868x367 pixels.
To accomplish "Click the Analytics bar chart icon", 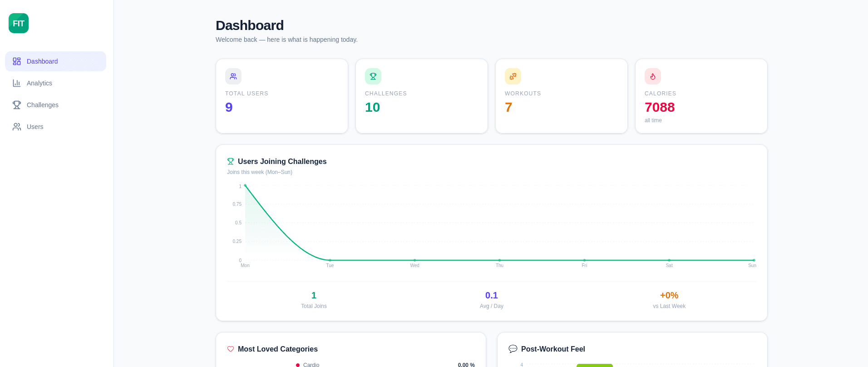I will (17, 83).
